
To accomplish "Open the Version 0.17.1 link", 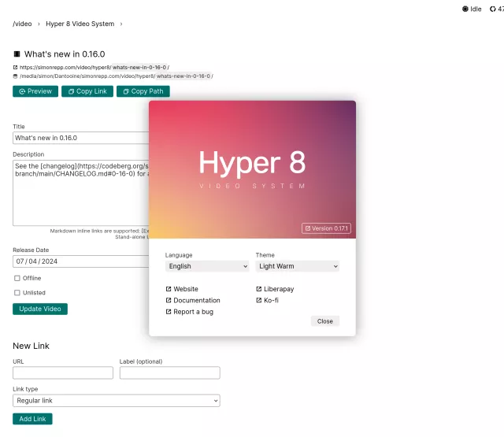I will coord(326,228).
